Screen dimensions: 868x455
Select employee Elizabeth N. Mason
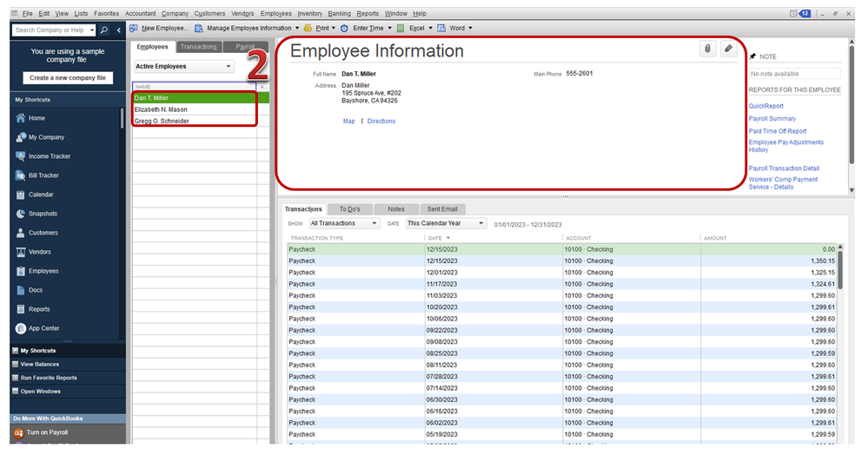[x=195, y=109]
